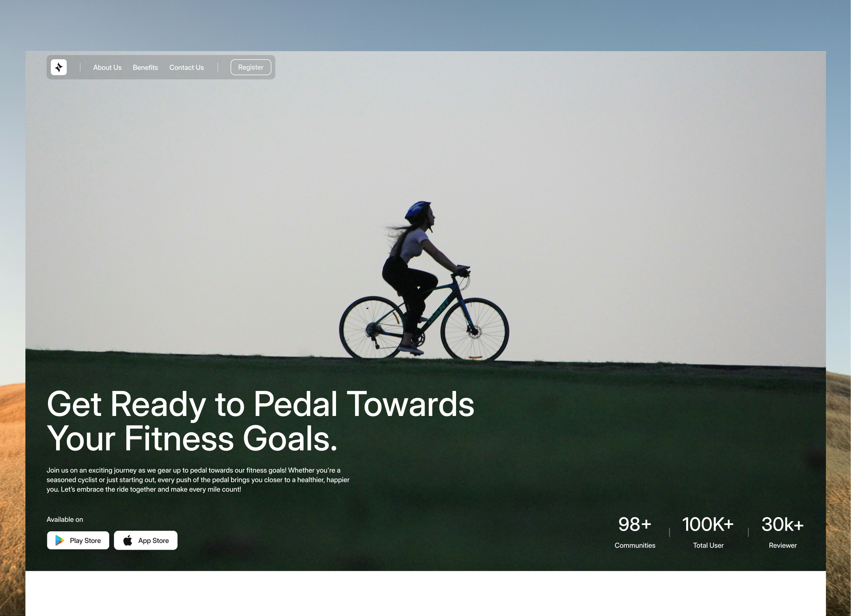
Task: Go to the Benefits section
Action: point(145,67)
